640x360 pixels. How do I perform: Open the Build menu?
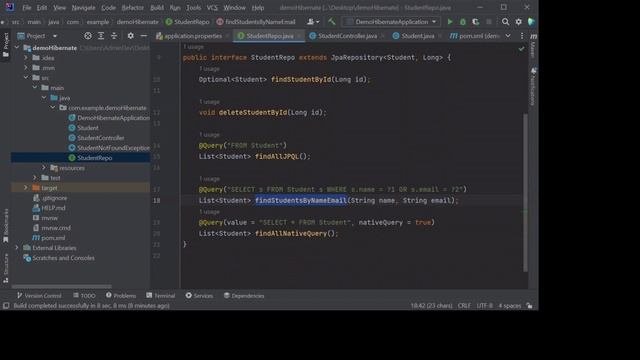tap(157, 8)
